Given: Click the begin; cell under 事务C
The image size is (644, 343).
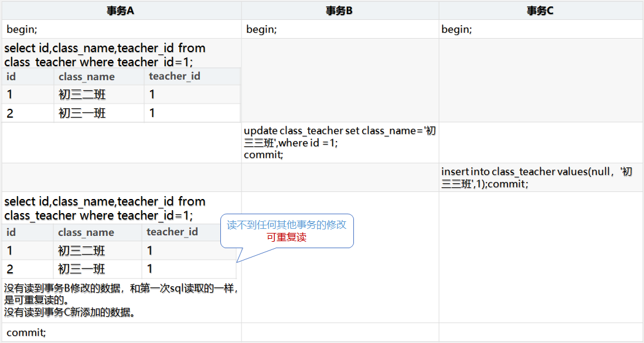Looking at the screenshot, I should click(456, 29).
